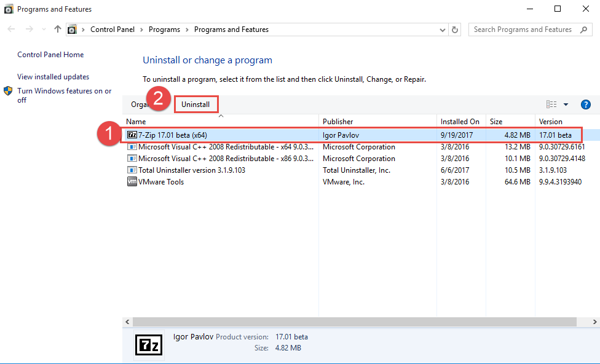Click the large 7-Zip icon in details pane
600x364 pixels.
[x=148, y=344]
